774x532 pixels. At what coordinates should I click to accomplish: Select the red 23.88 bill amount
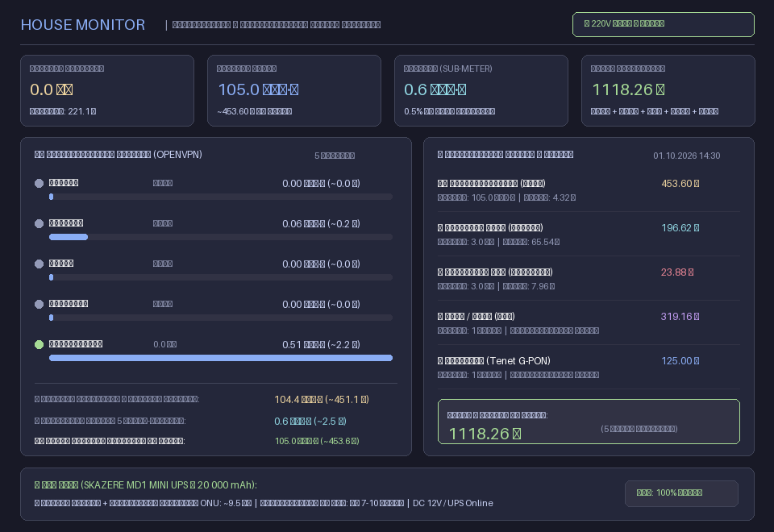coord(677,272)
